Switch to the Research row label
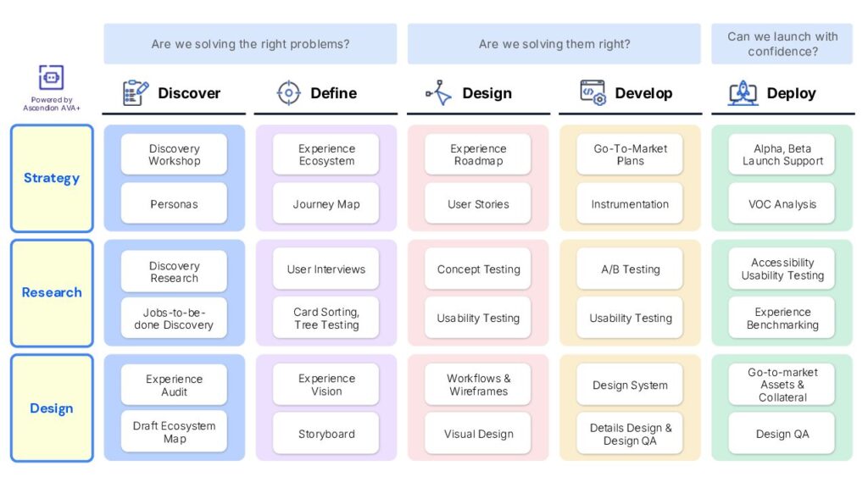 coord(52,292)
